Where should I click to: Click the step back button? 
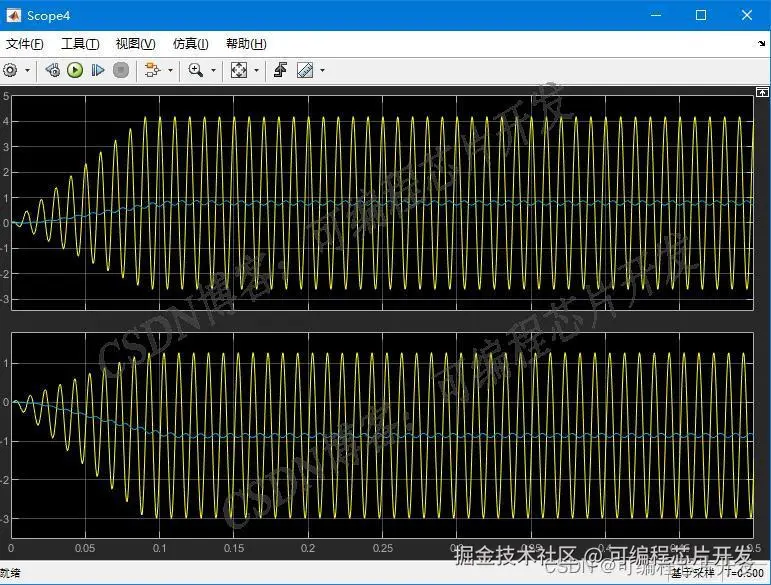[x=53, y=70]
